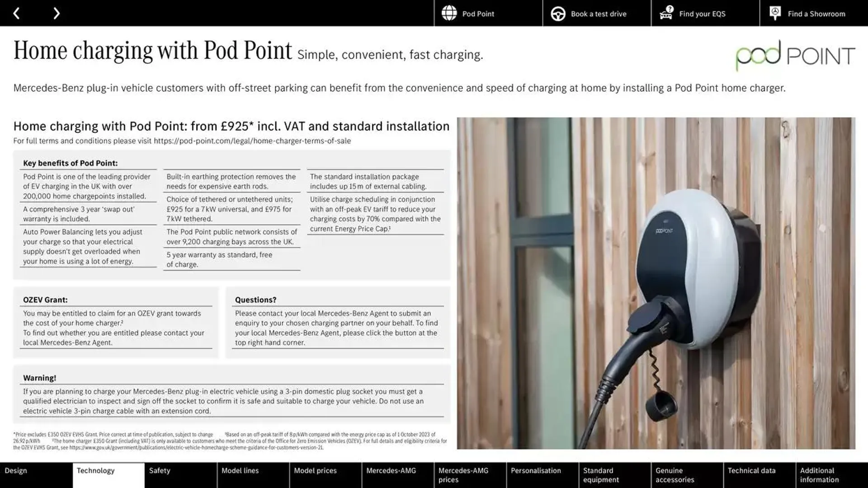
Task: Click terms and conditions URL link
Action: pyautogui.click(x=252, y=141)
